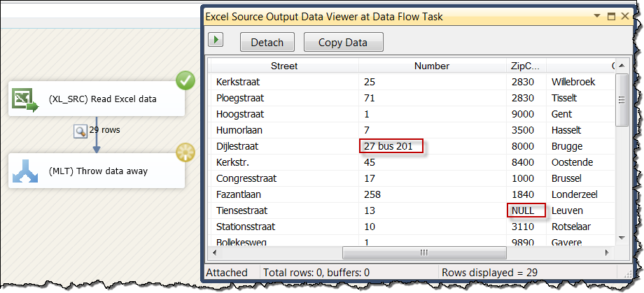Click the vertical scrollbar down arrow
644x293 pixels.
pos(622,238)
